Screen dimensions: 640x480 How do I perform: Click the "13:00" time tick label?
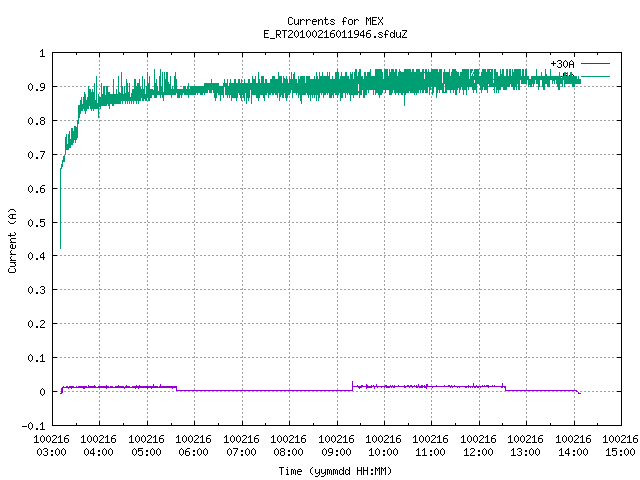(x=525, y=452)
